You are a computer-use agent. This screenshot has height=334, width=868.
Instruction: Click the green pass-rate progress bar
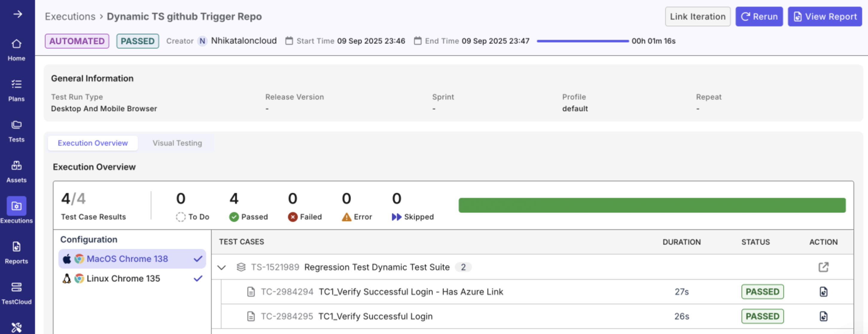[652, 205]
